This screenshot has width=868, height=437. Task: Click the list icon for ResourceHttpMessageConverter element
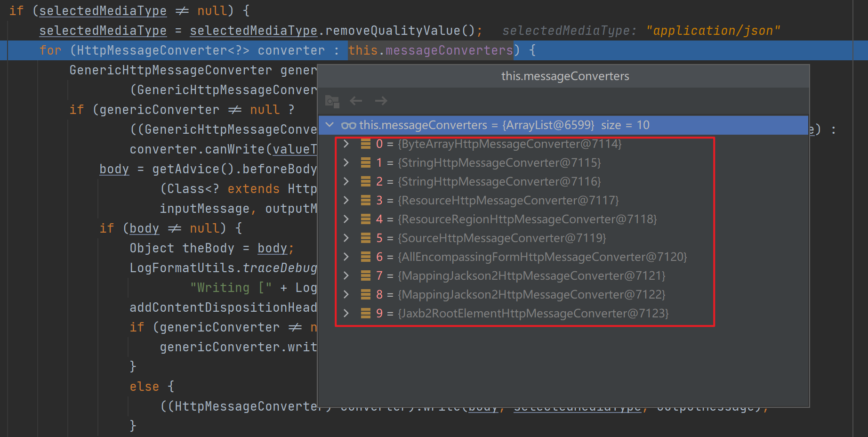coord(366,201)
